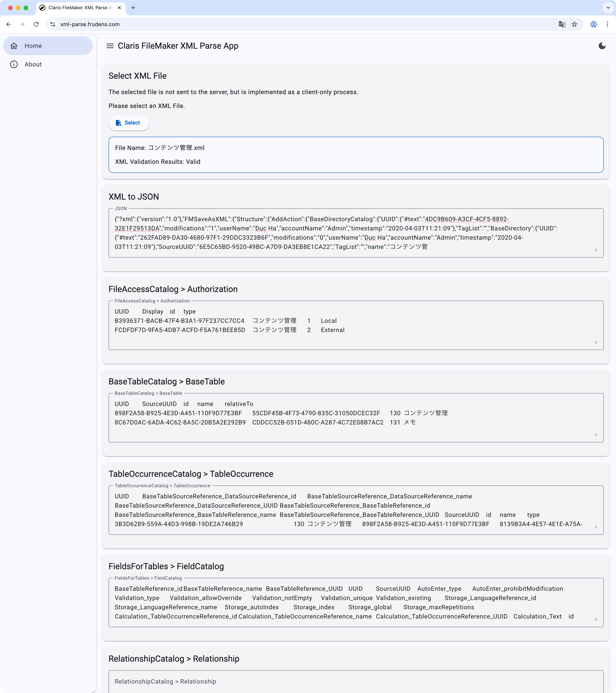616x693 pixels.
Task: Click 'XML Validation Results: Valid' text
Action: point(158,162)
